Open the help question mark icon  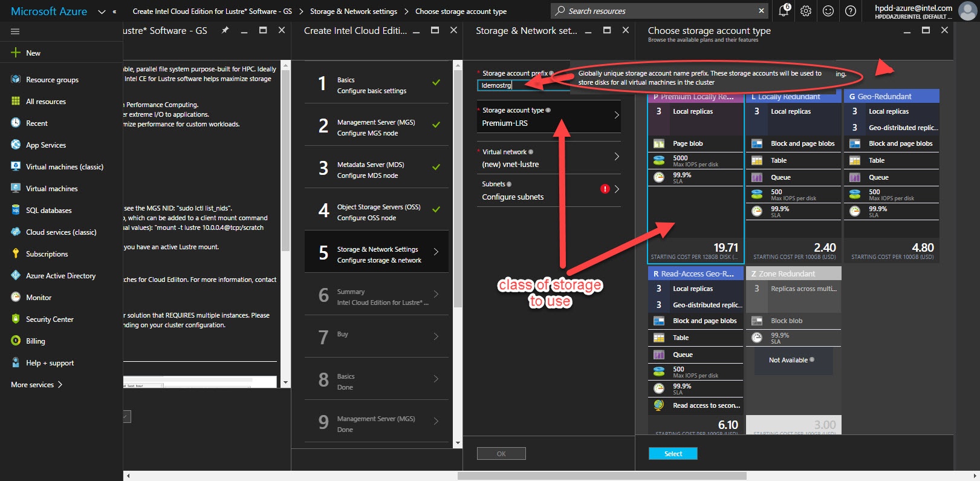point(851,11)
